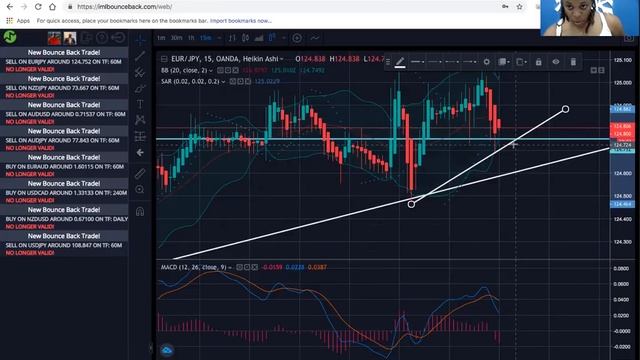The width and height of the screenshot is (640, 360).
Task: Remove the BB indicator
Action: pos(236,71)
